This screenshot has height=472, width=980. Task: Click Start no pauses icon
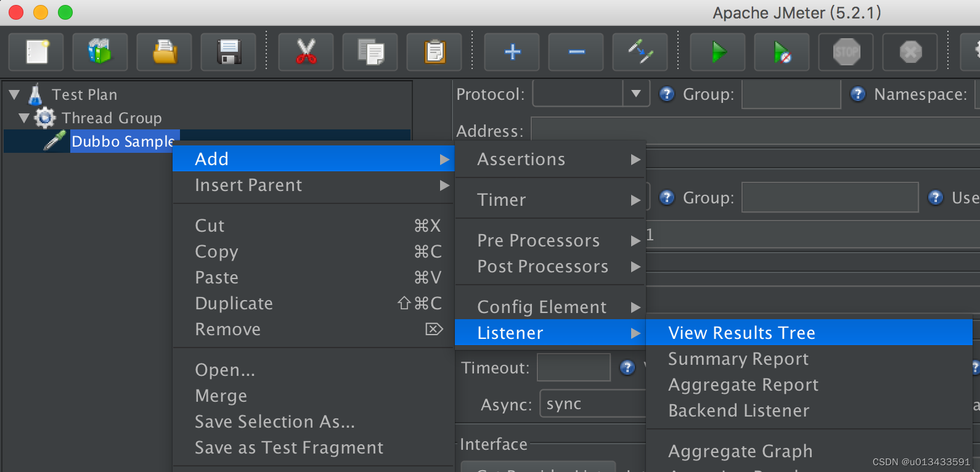coord(782,52)
